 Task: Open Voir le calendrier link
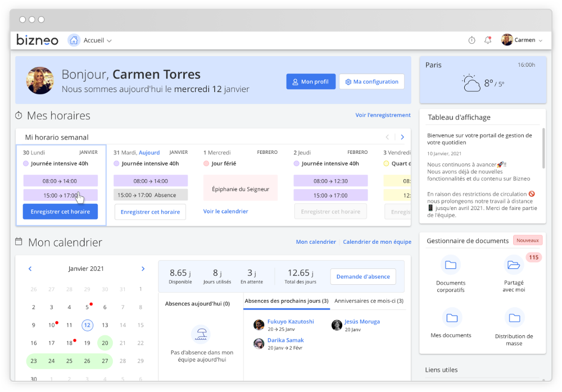click(225, 211)
